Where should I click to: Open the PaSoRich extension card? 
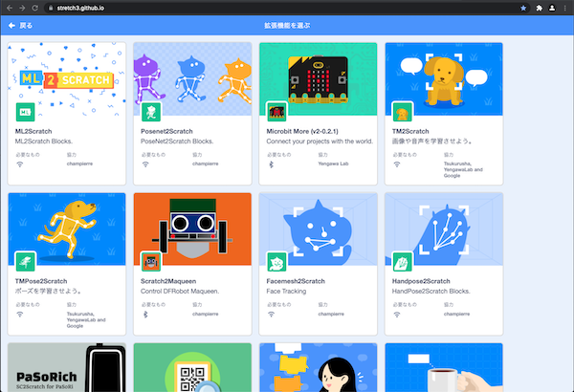tap(67, 367)
